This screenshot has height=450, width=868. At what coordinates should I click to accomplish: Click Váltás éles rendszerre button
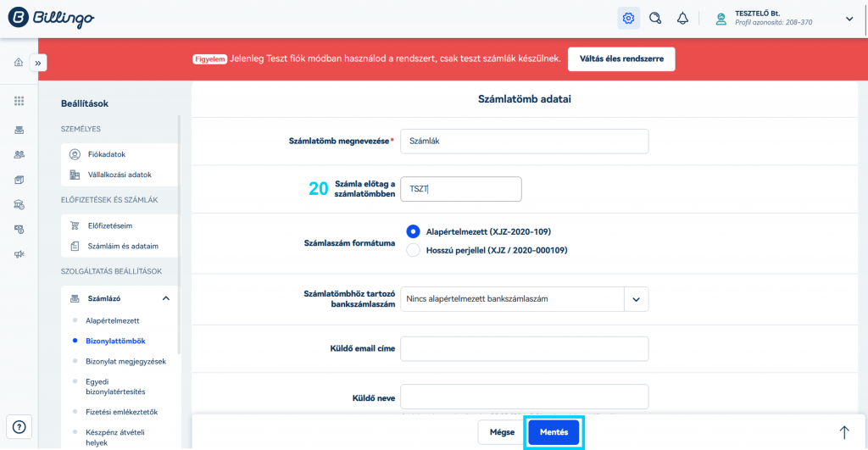(621, 58)
